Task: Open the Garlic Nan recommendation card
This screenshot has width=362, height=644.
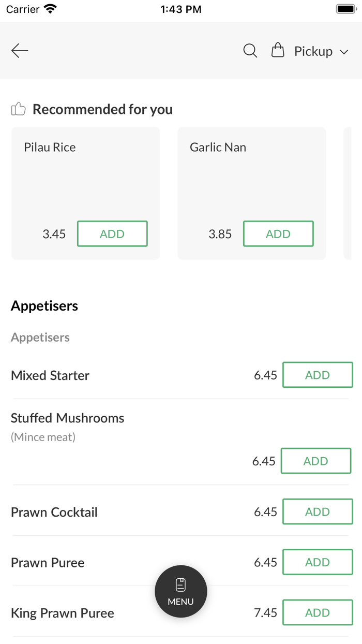Action: pos(251,176)
